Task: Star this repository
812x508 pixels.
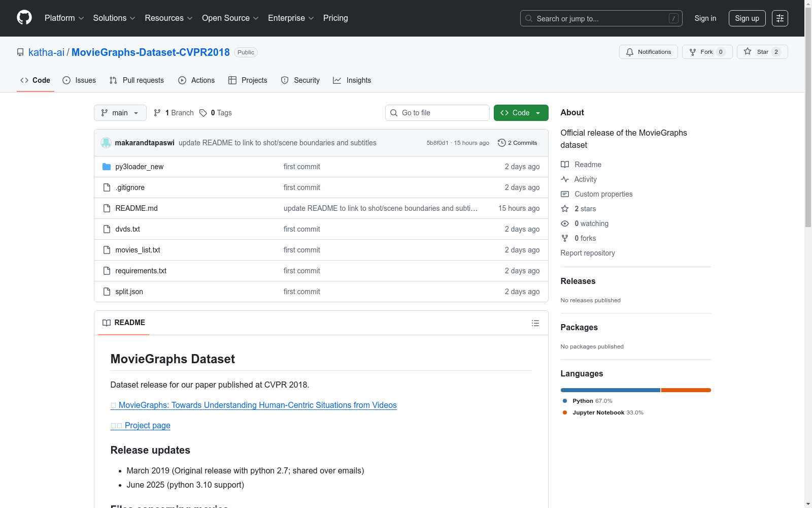Action: point(762,52)
